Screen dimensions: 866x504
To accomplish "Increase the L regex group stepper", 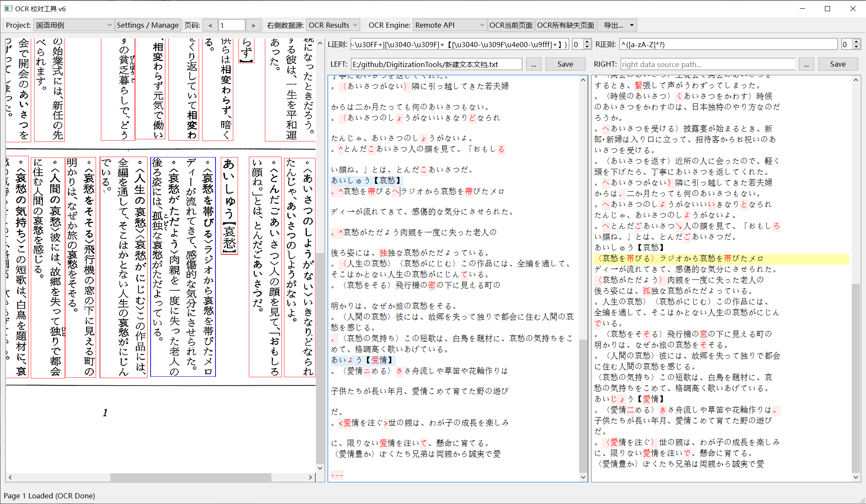I will pyautogui.click(x=587, y=42).
